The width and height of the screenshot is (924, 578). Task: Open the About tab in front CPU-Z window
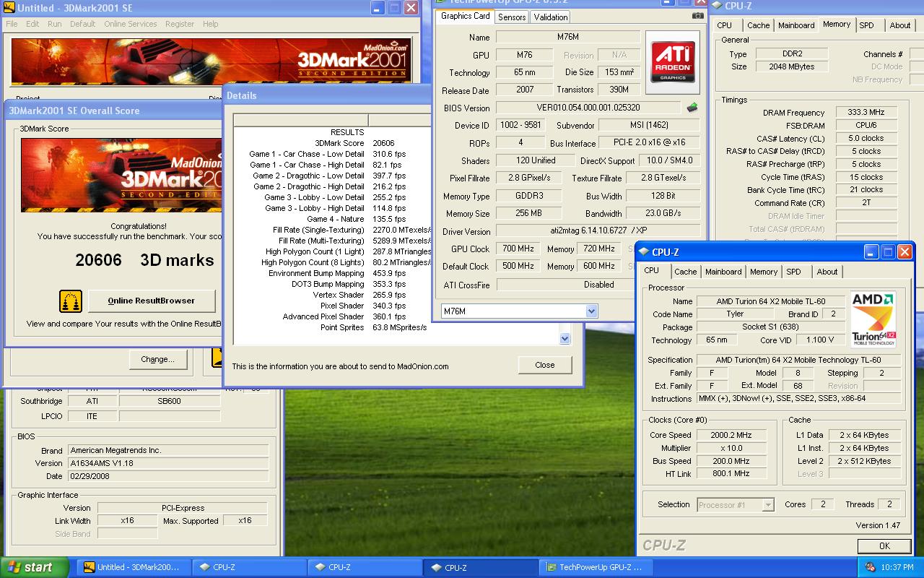coord(827,272)
